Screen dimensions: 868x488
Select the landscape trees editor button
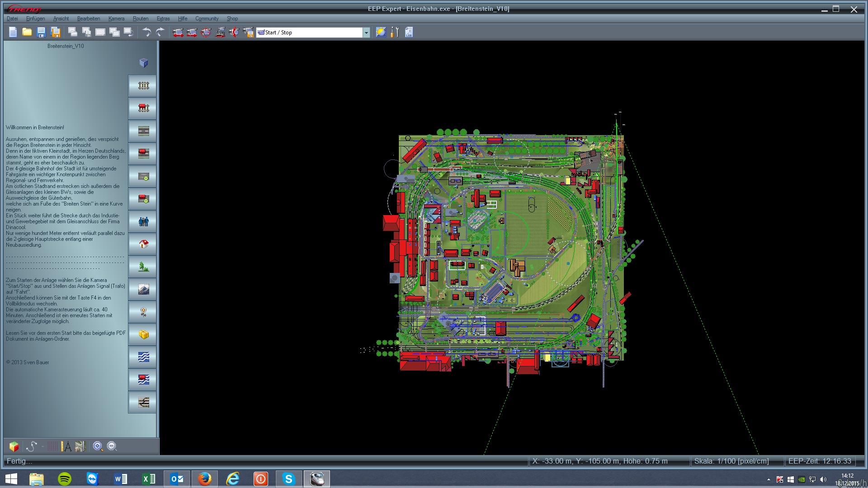pos(143,267)
